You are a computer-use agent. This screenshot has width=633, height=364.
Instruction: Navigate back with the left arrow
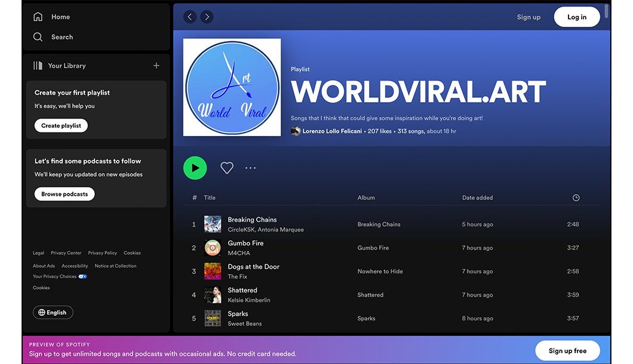click(190, 17)
